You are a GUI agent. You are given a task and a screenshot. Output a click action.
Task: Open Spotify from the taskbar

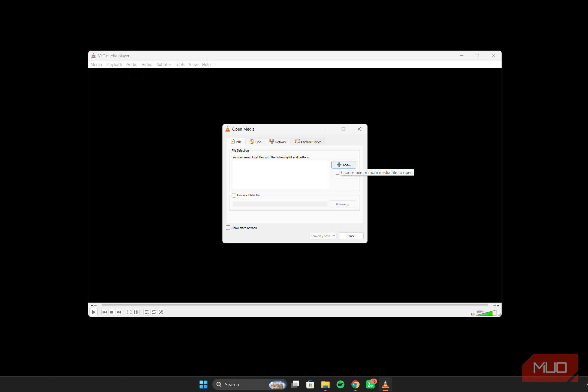340,384
